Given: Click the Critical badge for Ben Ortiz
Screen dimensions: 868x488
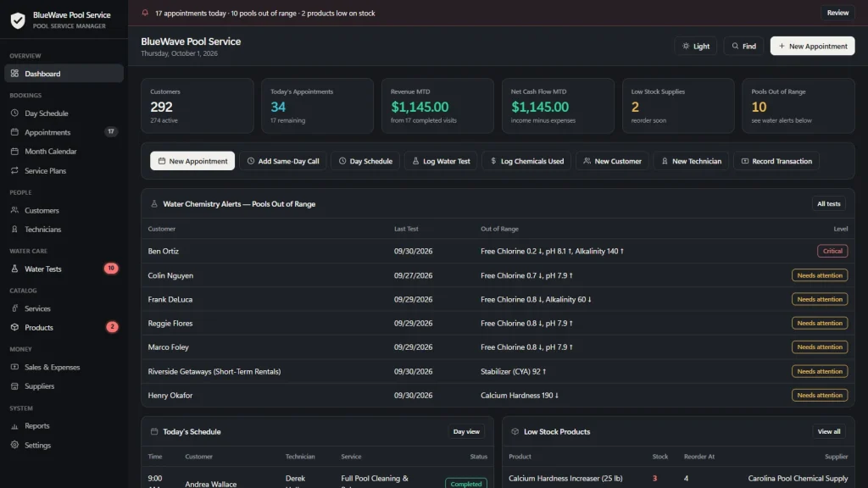Looking at the screenshot, I should tap(832, 251).
